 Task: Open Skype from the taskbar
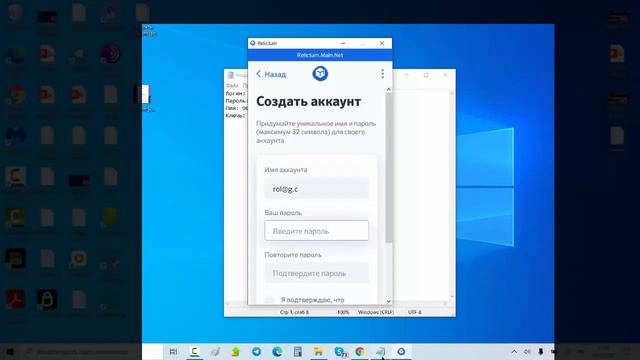tap(340, 351)
